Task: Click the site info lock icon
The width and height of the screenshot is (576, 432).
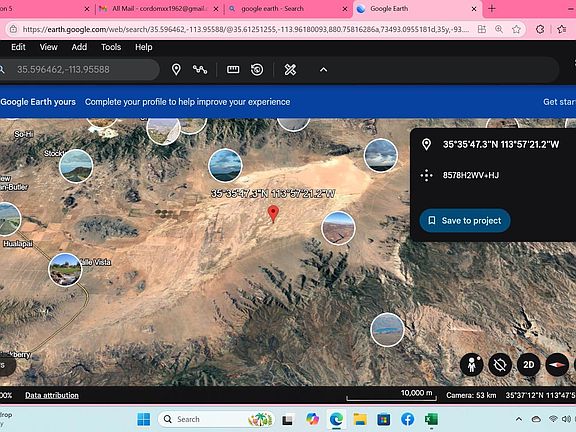Action: 13,29
